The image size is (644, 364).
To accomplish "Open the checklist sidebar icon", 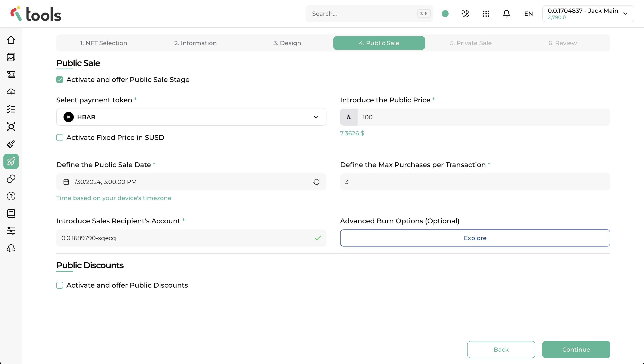I will click(11, 109).
